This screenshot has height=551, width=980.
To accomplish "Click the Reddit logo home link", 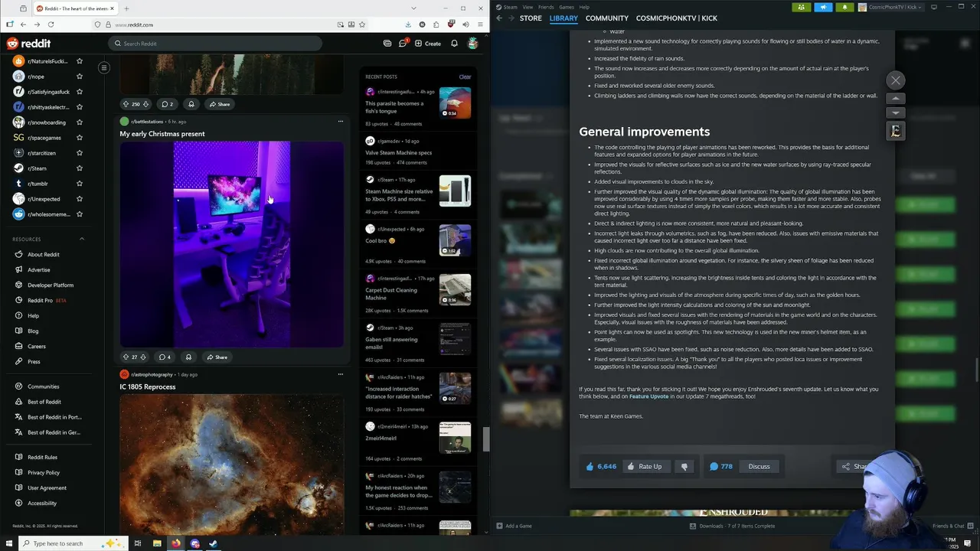I will click(28, 44).
